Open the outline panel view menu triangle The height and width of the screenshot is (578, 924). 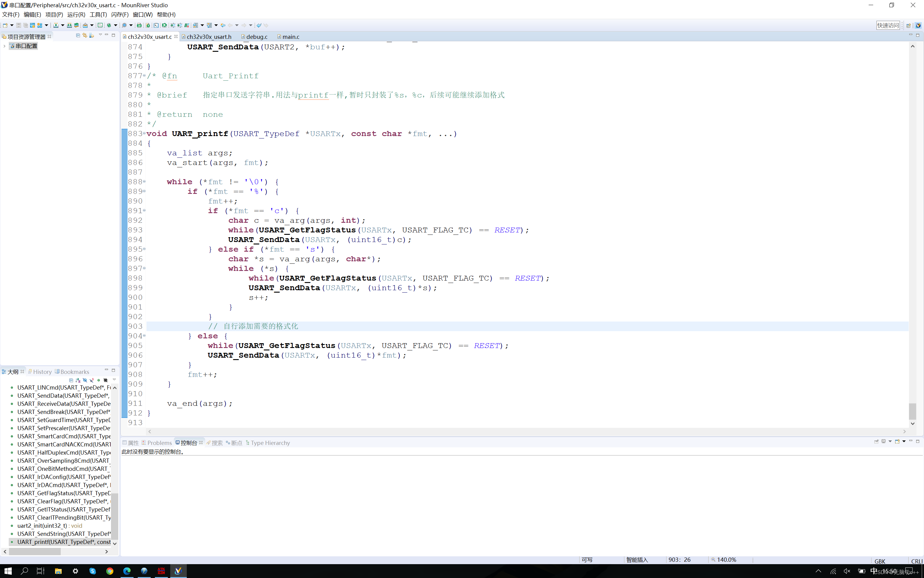[114, 380]
